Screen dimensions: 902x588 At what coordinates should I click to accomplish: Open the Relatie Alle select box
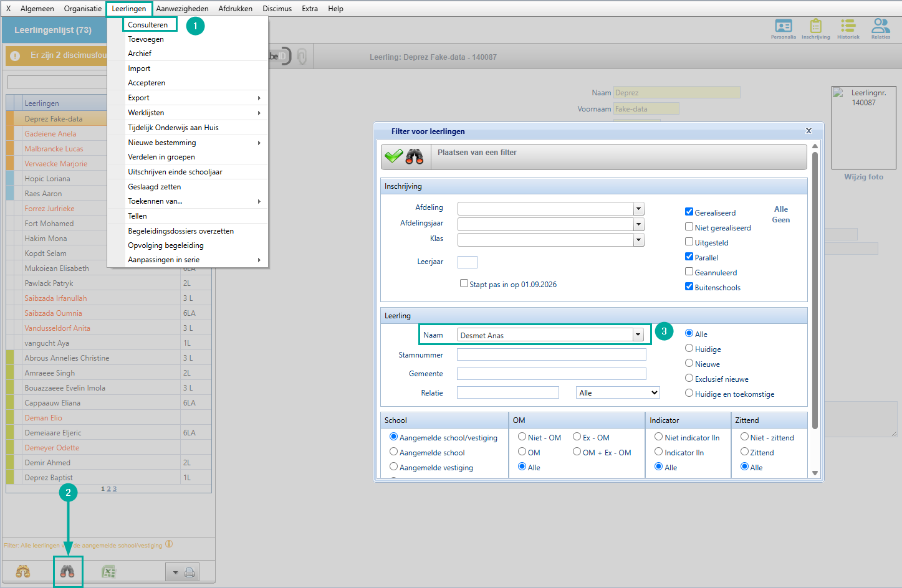pyautogui.click(x=618, y=392)
